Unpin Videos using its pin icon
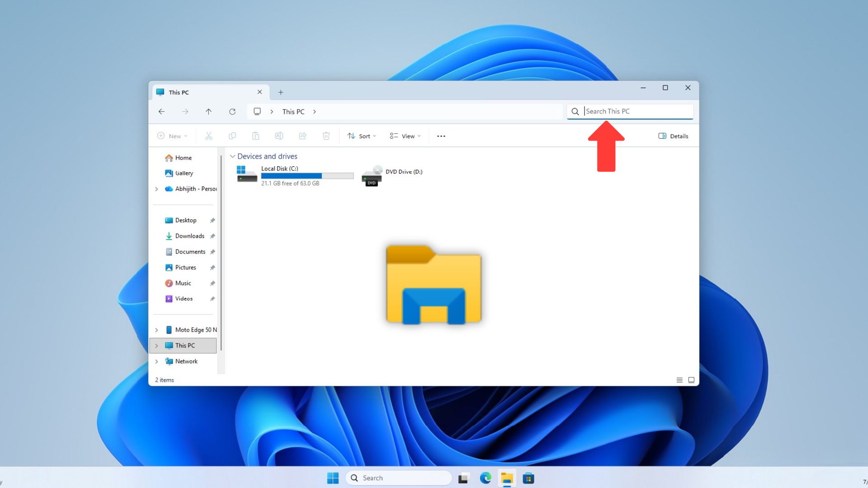 coord(212,299)
